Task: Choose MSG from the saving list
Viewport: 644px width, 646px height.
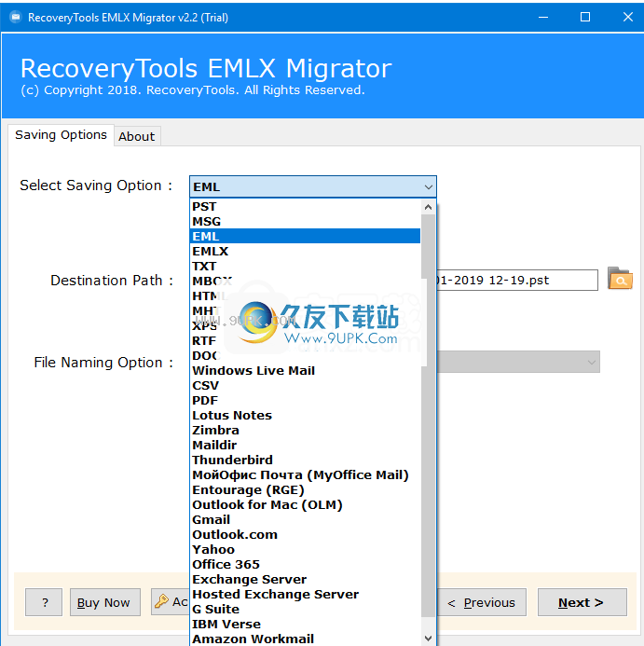Action: click(306, 221)
